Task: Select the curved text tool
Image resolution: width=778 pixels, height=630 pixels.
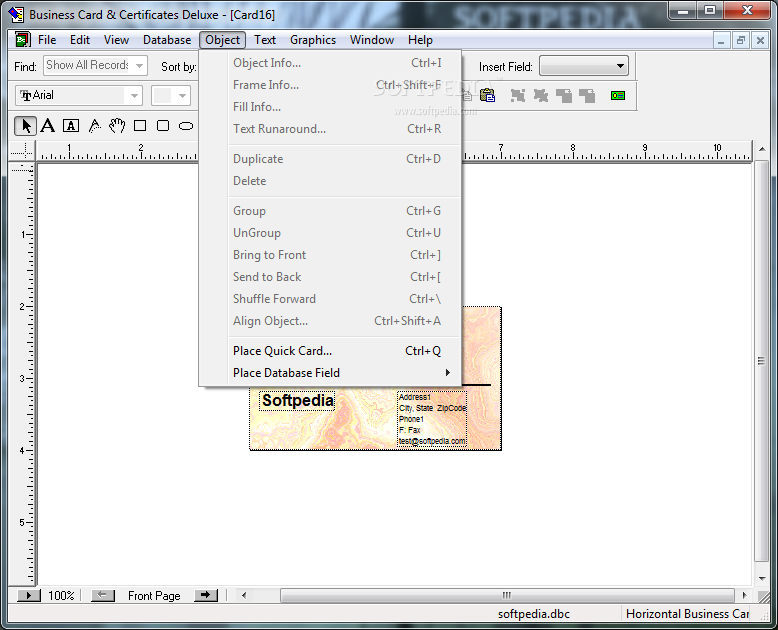Action: click(x=94, y=126)
